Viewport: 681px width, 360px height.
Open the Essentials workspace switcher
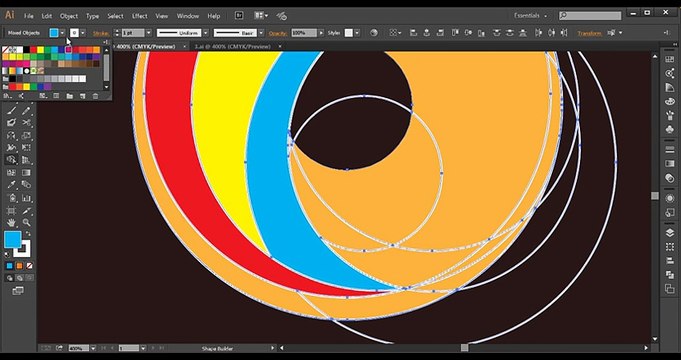pyautogui.click(x=530, y=16)
